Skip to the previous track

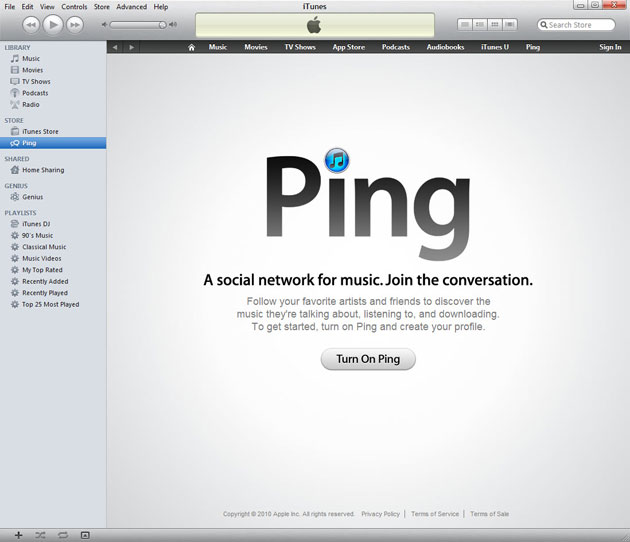coord(31,23)
